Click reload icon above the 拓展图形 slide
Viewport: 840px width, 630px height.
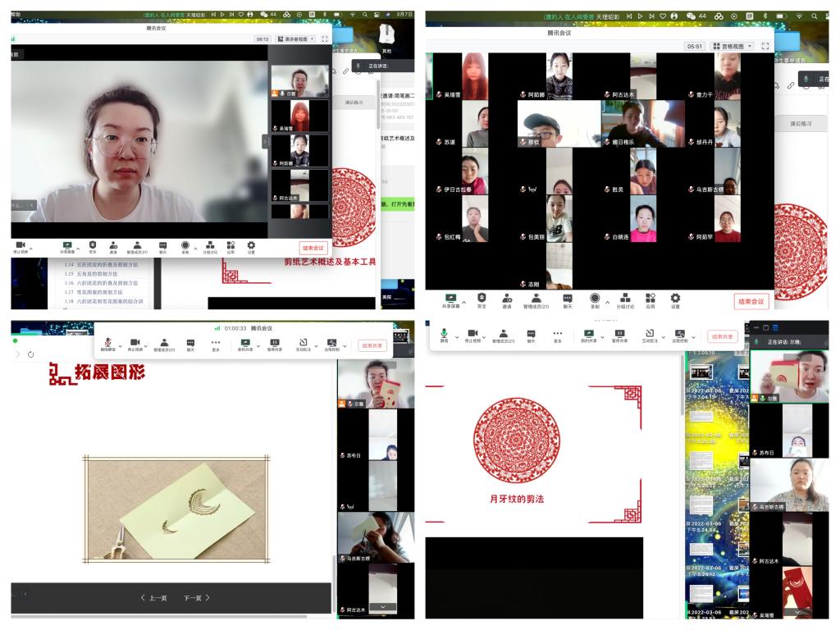[30, 354]
